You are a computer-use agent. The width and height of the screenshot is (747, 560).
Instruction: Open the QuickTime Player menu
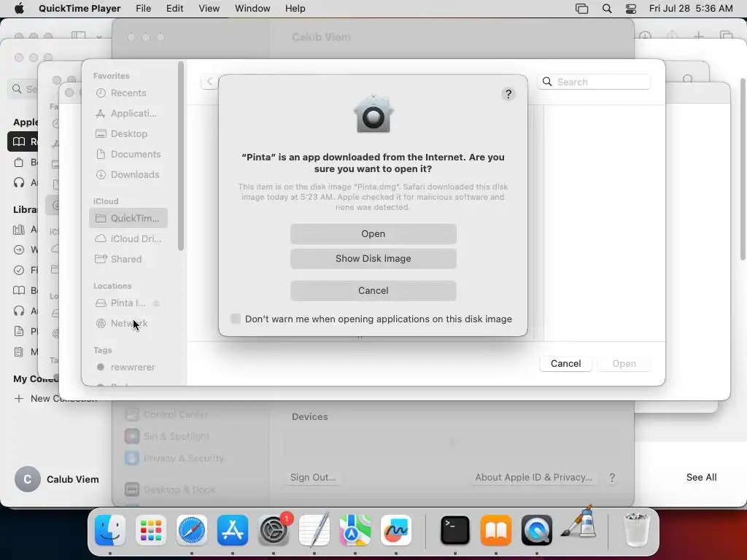80,9
